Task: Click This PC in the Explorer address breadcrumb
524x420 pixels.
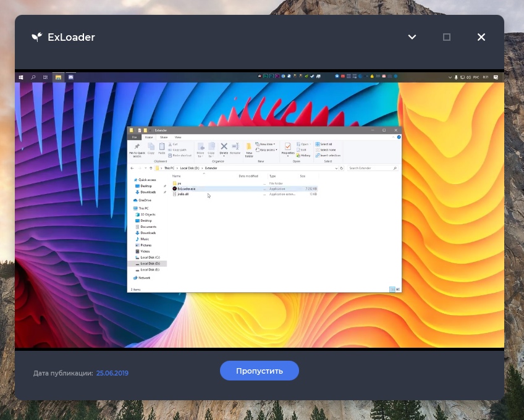Action: (169, 168)
